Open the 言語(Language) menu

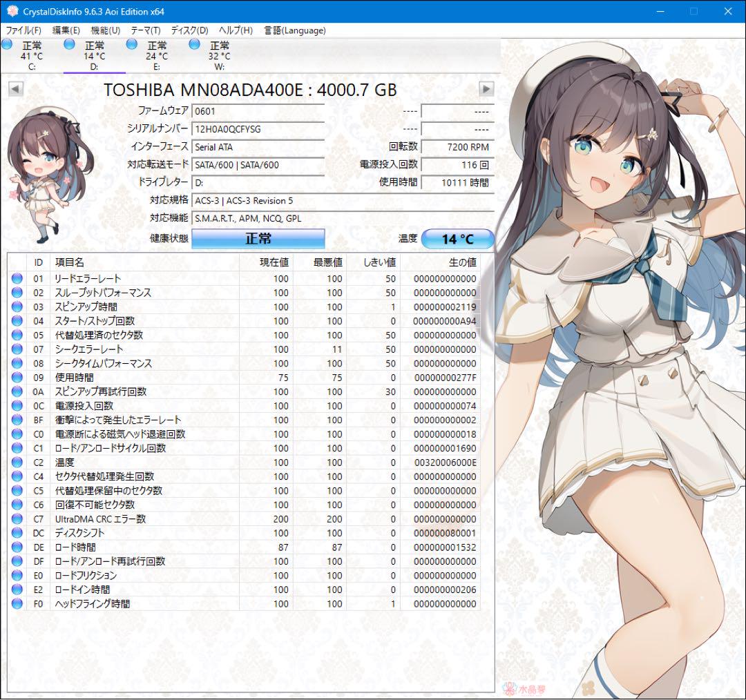coord(295,30)
